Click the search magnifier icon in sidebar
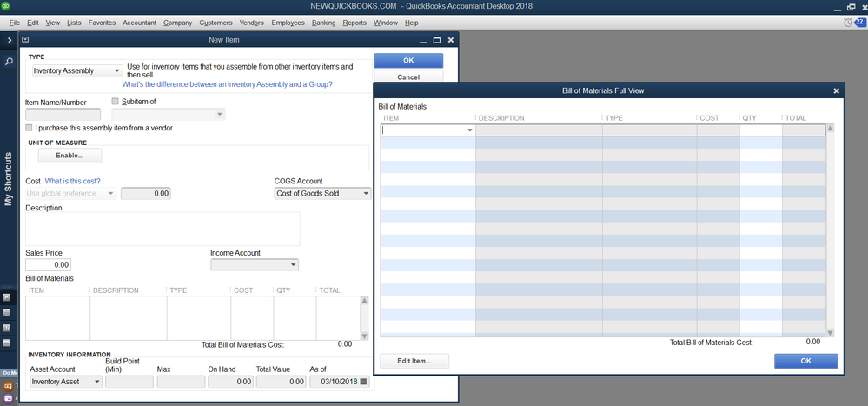Image resolution: width=868 pixels, height=406 pixels. (9, 62)
